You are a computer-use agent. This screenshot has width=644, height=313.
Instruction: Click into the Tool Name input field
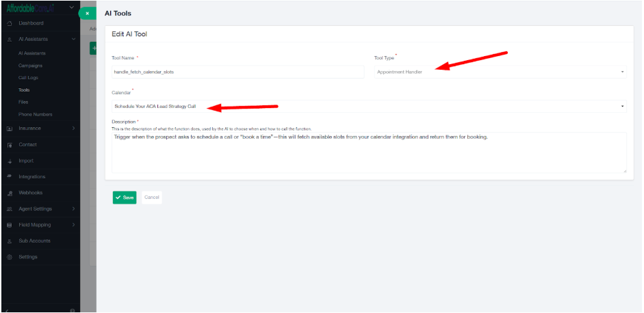click(x=237, y=72)
